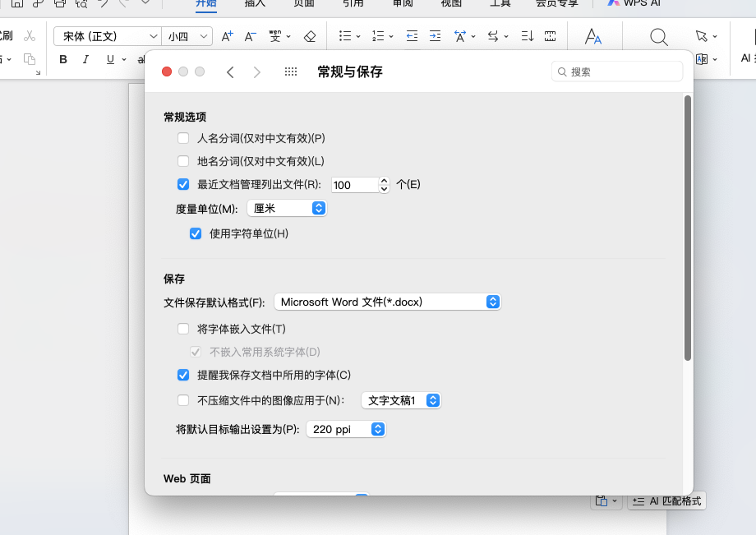This screenshot has height=535, width=756.
Task: Open the 220 ppi output dropdown
Action: 346,429
